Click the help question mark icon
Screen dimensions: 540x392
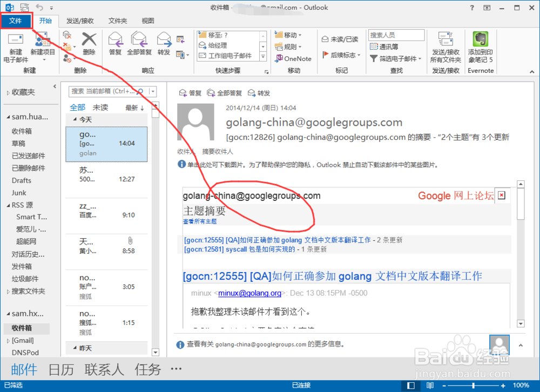[x=472, y=8]
